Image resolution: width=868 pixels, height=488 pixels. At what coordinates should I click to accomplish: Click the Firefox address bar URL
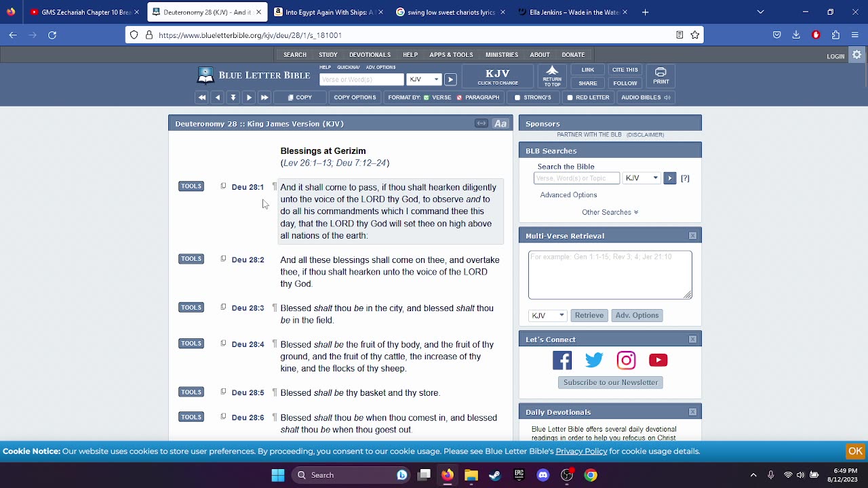[x=250, y=35]
